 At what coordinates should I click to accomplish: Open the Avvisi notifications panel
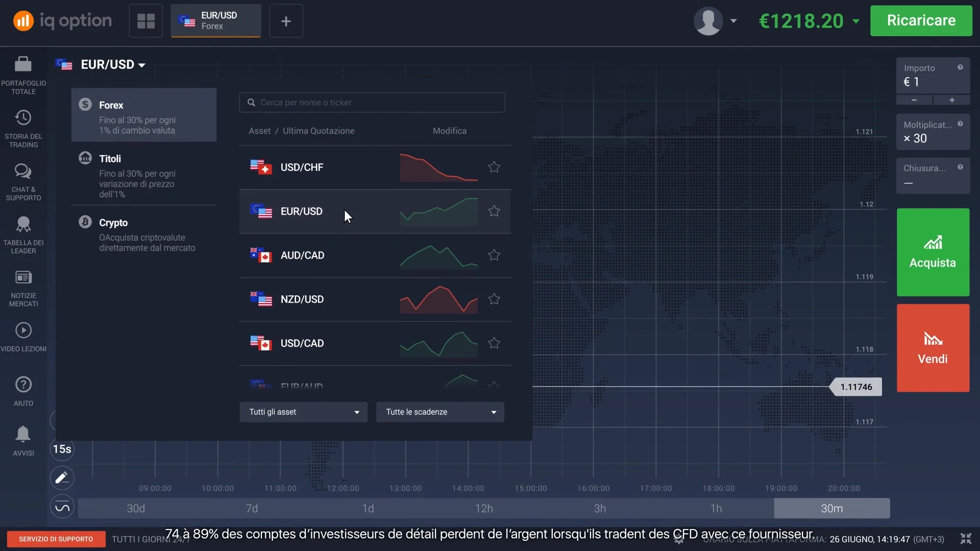(x=23, y=439)
